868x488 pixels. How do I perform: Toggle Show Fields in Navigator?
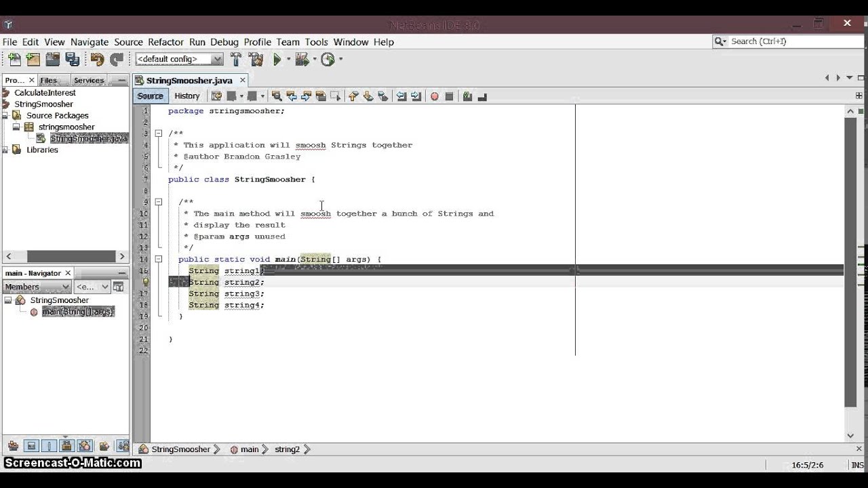[x=31, y=446]
